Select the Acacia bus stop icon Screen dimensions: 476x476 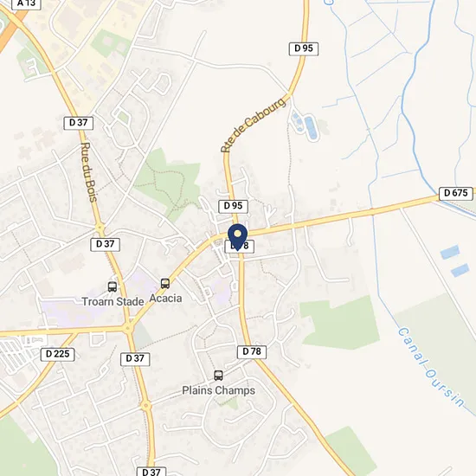[x=164, y=284]
